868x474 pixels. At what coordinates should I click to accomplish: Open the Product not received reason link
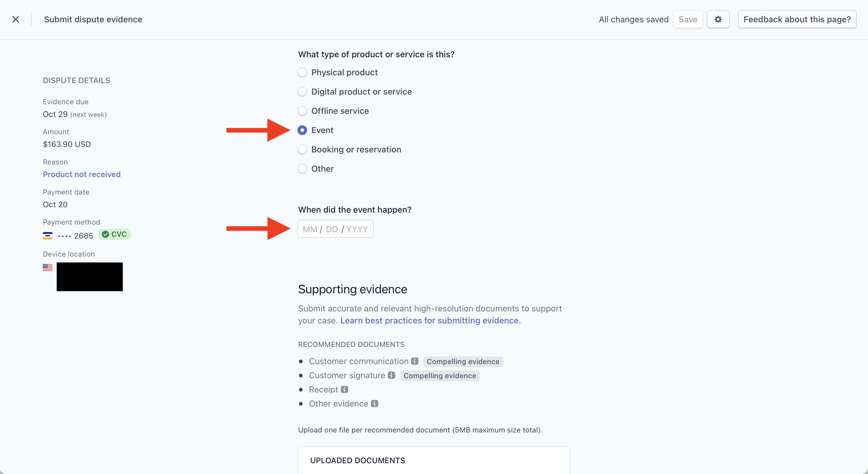82,174
